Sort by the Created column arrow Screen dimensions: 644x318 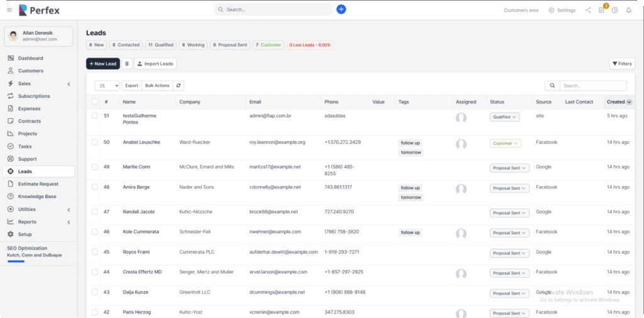tap(629, 102)
